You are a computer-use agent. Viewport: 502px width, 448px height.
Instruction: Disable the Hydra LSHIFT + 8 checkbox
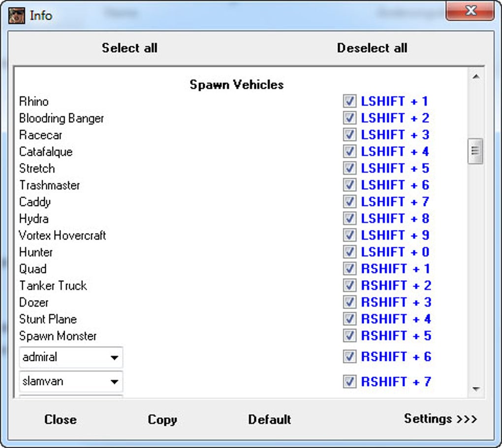click(349, 219)
